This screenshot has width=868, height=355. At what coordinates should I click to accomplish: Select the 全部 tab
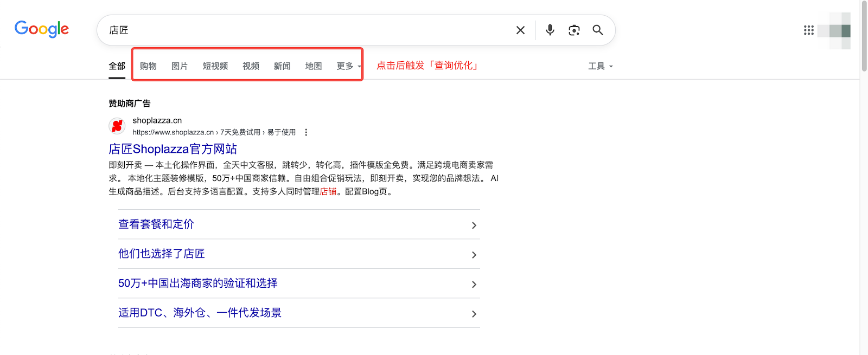click(117, 66)
